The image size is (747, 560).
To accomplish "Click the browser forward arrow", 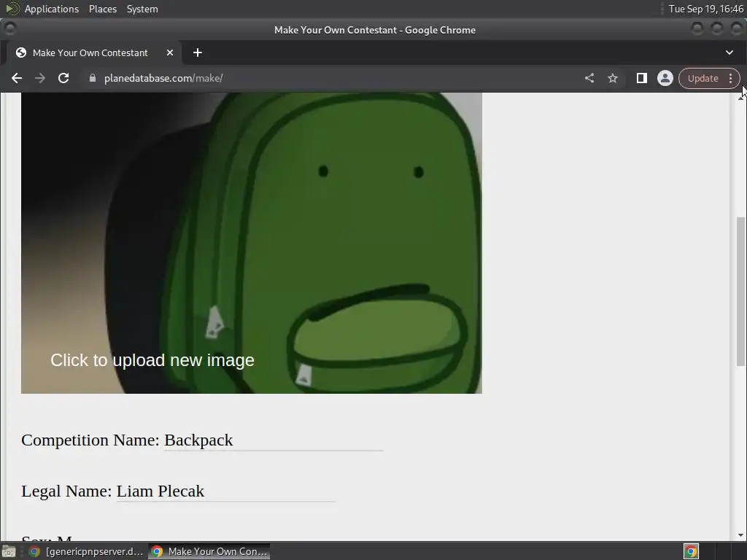I will [x=40, y=78].
